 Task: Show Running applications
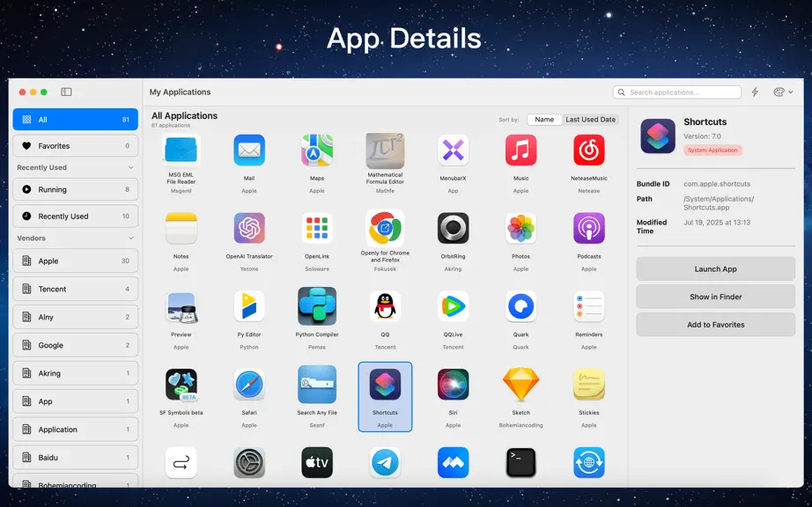(x=76, y=189)
